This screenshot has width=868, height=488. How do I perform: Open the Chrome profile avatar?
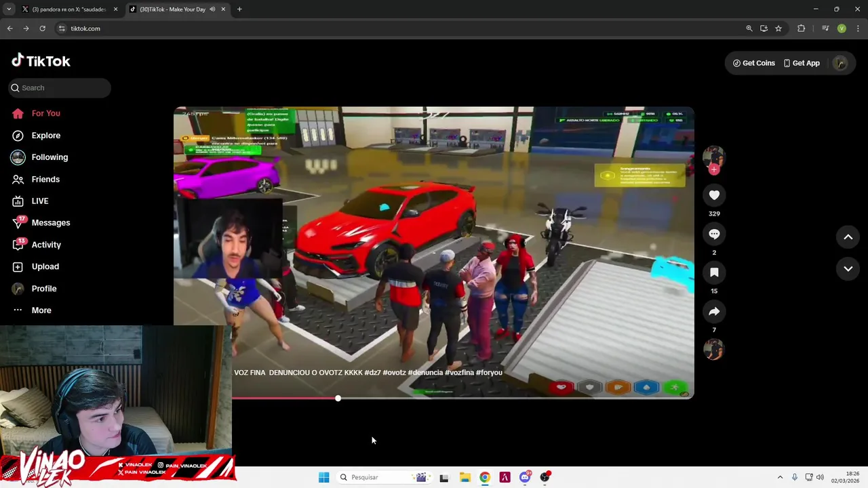pyautogui.click(x=842, y=28)
